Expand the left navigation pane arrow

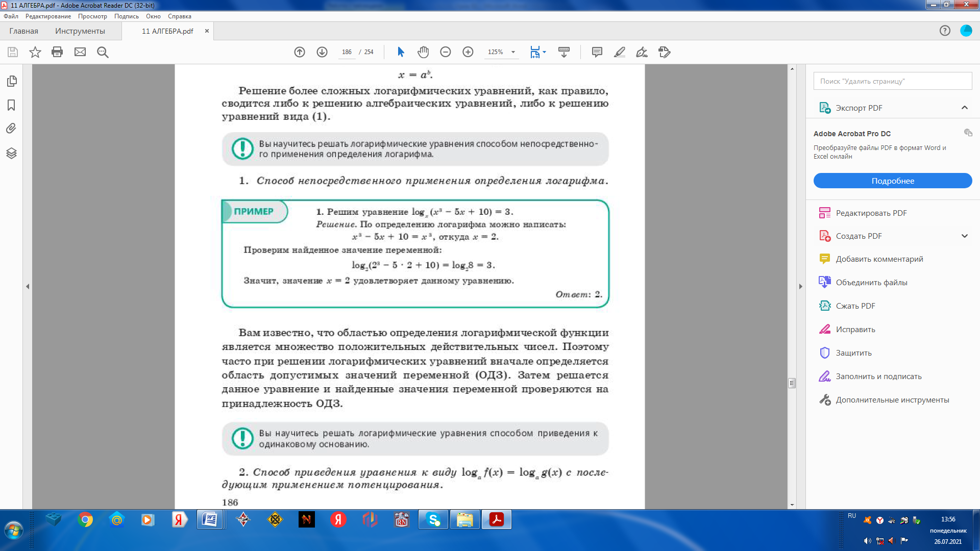pos(28,287)
